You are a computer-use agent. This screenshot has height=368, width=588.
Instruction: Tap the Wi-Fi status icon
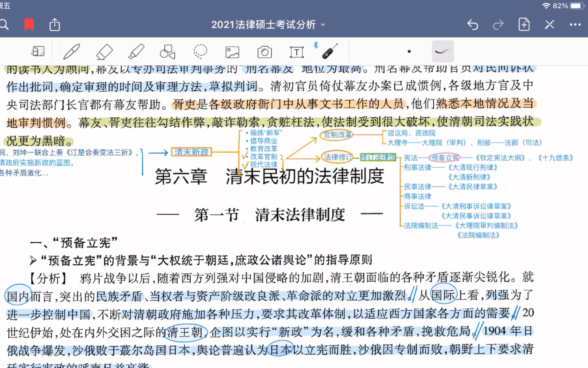pos(546,6)
